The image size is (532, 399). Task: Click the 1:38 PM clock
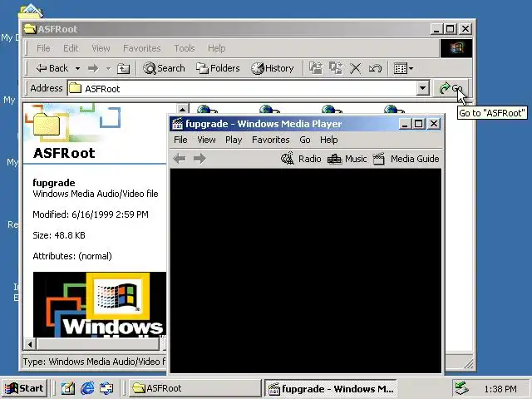point(500,389)
